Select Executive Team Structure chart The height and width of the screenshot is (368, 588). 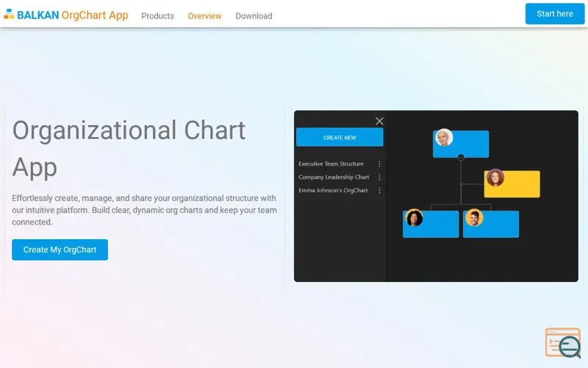click(331, 163)
